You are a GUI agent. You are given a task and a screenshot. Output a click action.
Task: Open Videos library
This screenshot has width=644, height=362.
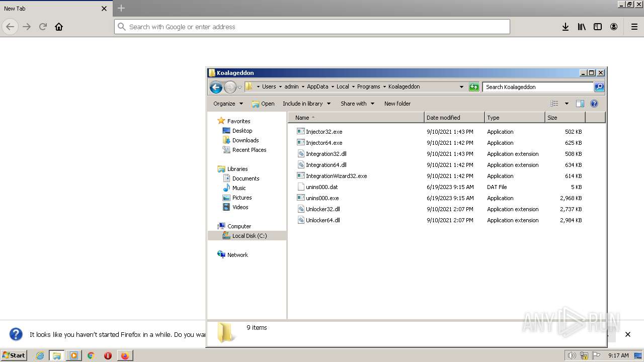pos(240,207)
